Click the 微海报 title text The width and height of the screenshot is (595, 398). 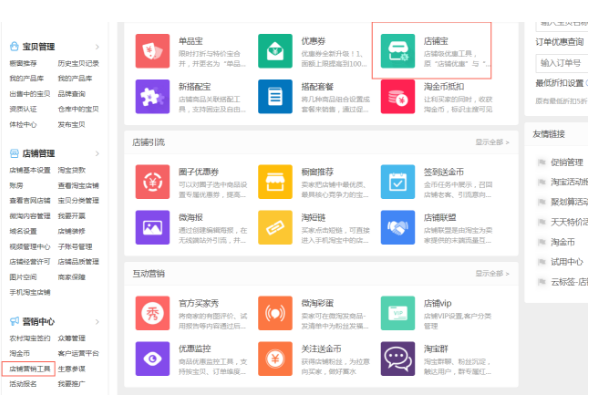[190, 217]
